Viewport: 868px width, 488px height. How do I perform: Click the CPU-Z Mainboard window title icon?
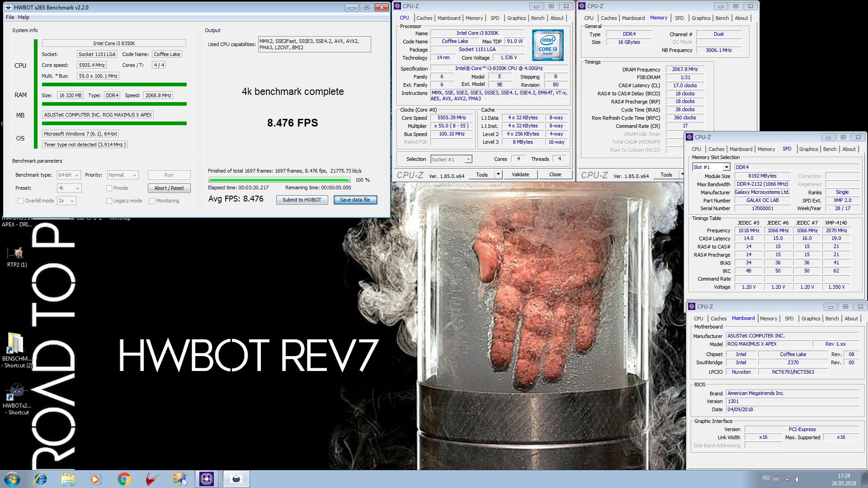(x=692, y=306)
